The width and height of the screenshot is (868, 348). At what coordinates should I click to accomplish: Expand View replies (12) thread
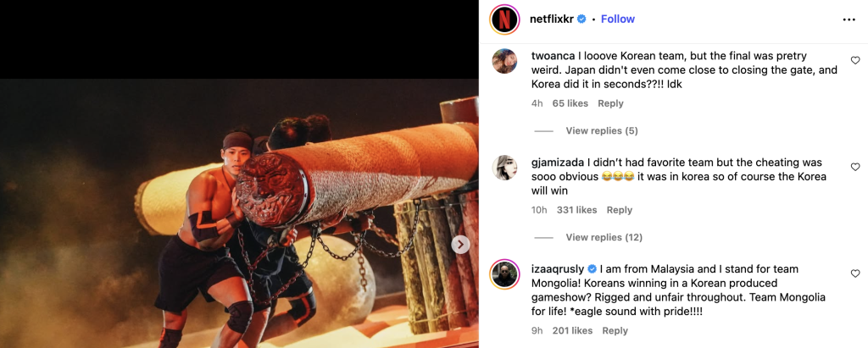coord(604,237)
